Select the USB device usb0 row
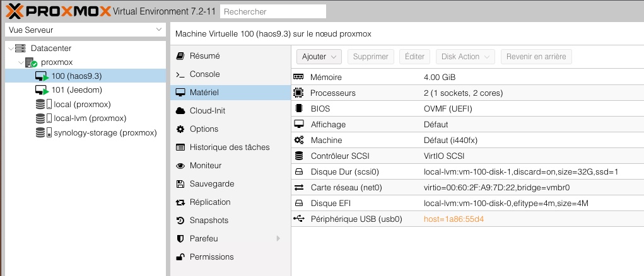 (467, 219)
